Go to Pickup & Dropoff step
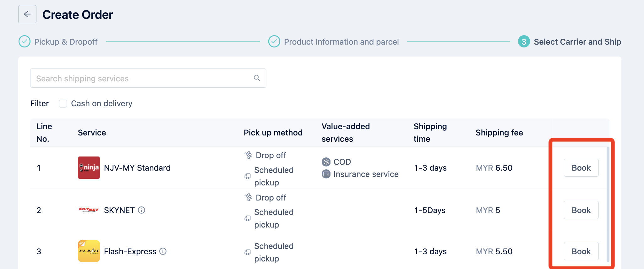 pos(66,42)
